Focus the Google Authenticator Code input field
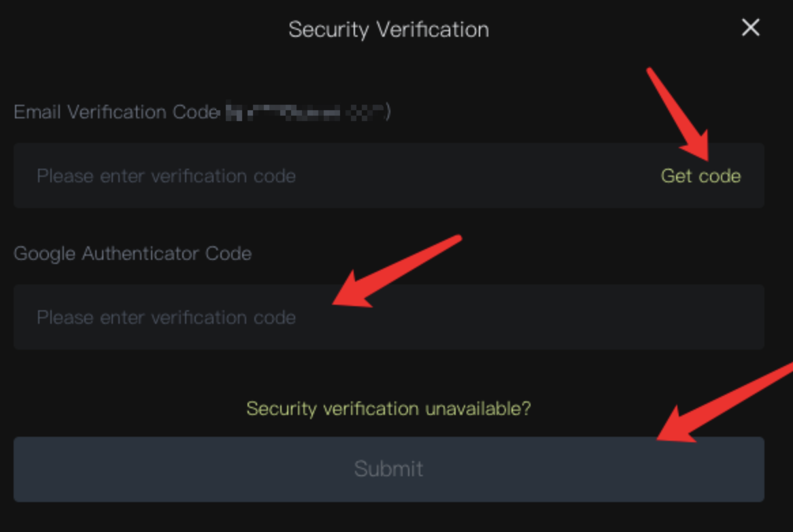The width and height of the screenshot is (793, 532). (388, 317)
